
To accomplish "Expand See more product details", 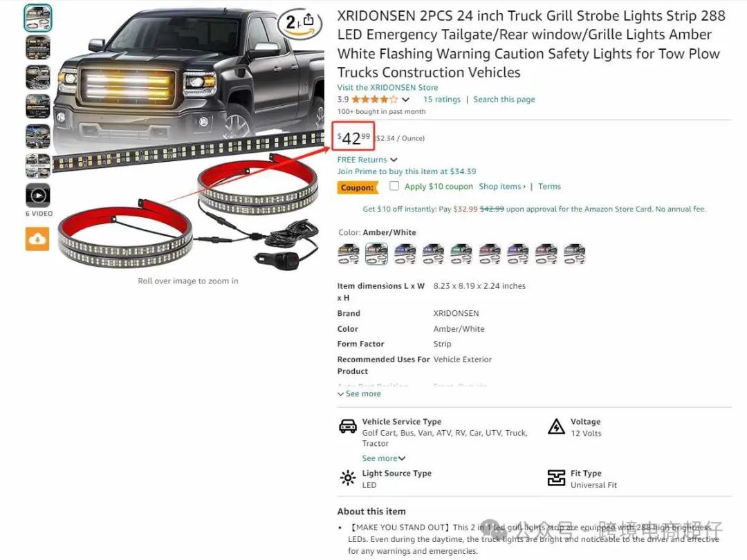I will point(359,394).
